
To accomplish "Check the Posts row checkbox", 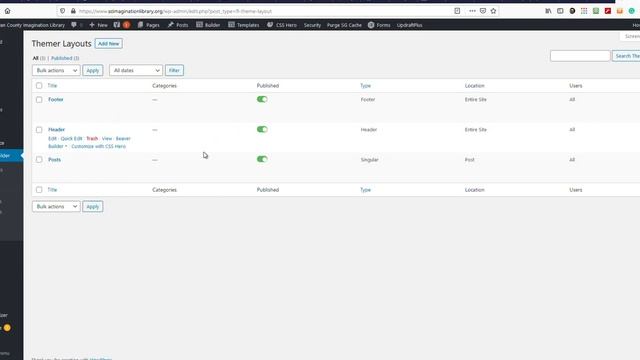I will 39,160.
